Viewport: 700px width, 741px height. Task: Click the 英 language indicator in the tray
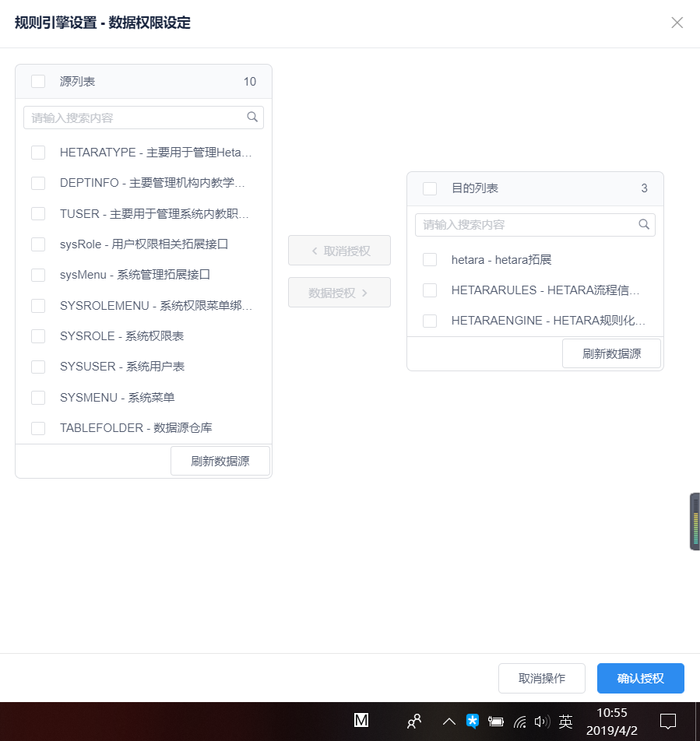(565, 722)
